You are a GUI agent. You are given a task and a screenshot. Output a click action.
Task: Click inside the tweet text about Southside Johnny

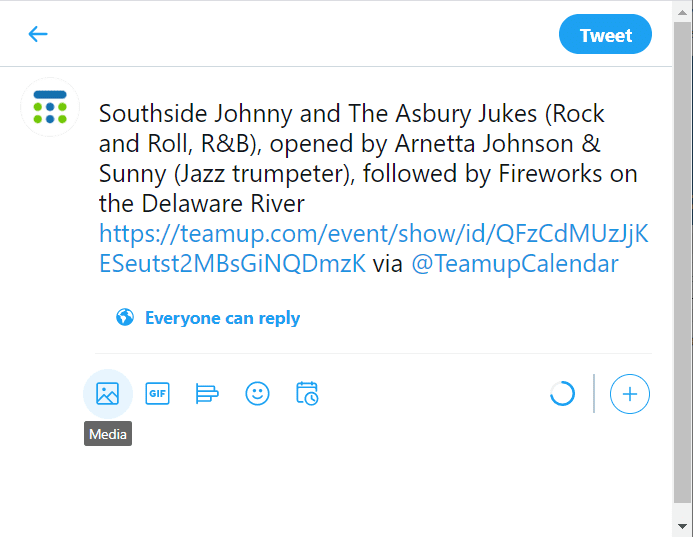[350, 144]
